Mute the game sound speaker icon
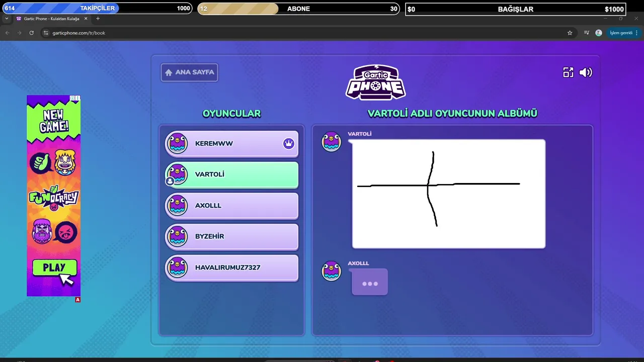Image resolution: width=644 pixels, height=362 pixels. click(x=586, y=72)
